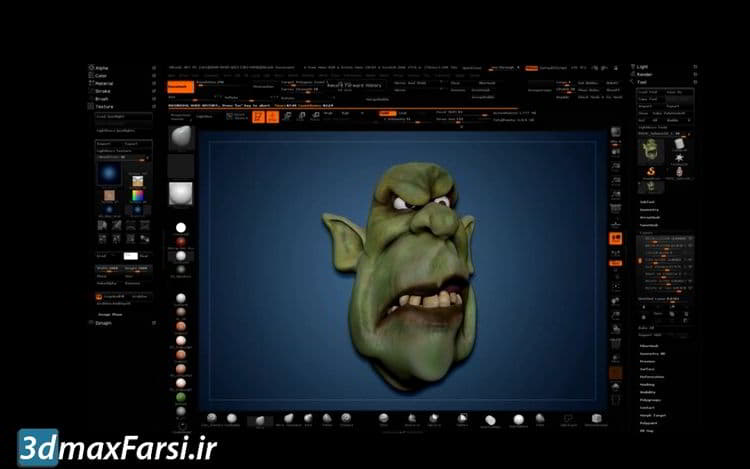Open the ArrayMesh subpalette
Image resolution: width=750 pixels, height=469 pixels.
pos(650,218)
